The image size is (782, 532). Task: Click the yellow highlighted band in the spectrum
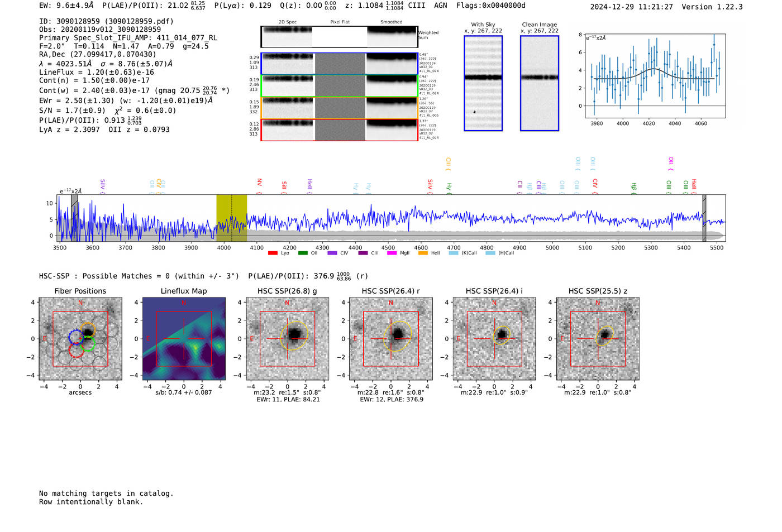(x=231, y=218)
